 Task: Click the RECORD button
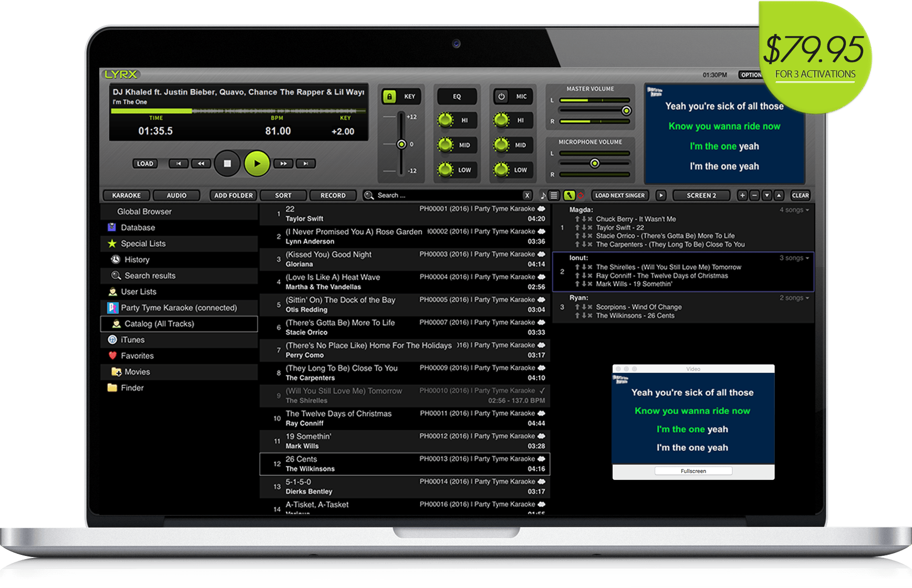point(333,195)
